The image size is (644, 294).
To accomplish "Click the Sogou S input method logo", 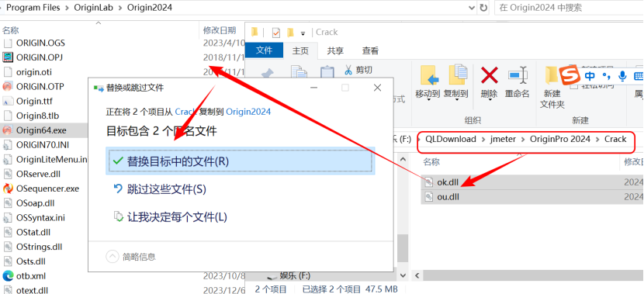I will [x=570, y=75].
